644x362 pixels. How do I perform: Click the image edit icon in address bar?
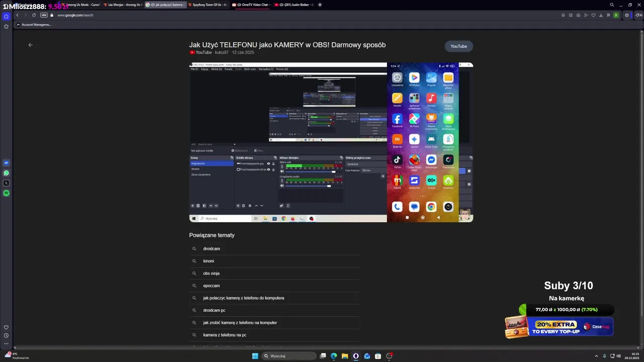[x=571, y=15]
